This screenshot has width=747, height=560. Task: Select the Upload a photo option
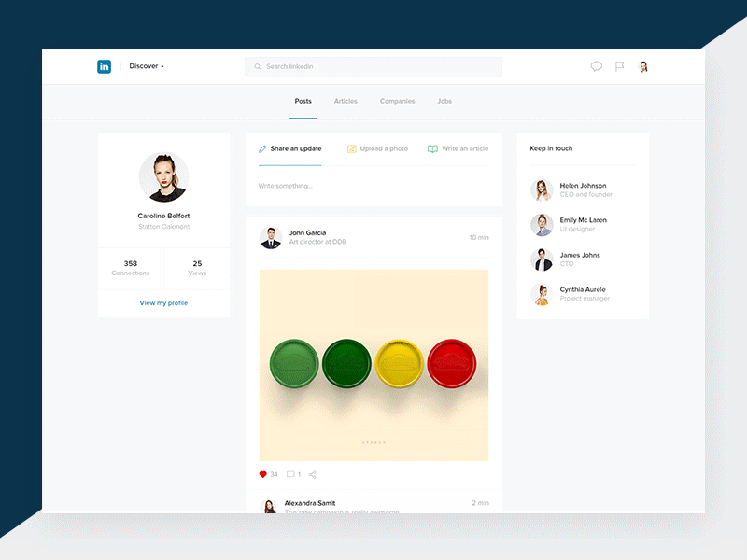point(378,148)
